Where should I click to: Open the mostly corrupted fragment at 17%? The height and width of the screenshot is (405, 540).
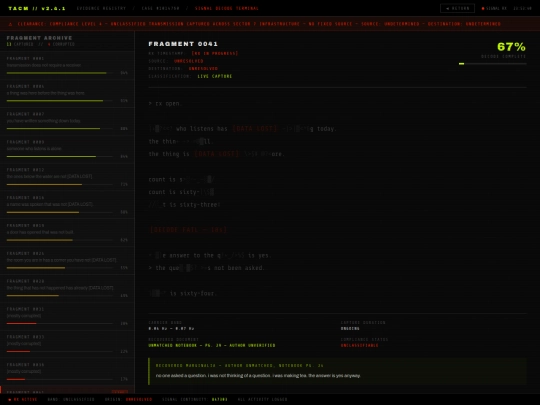[67, 373]
